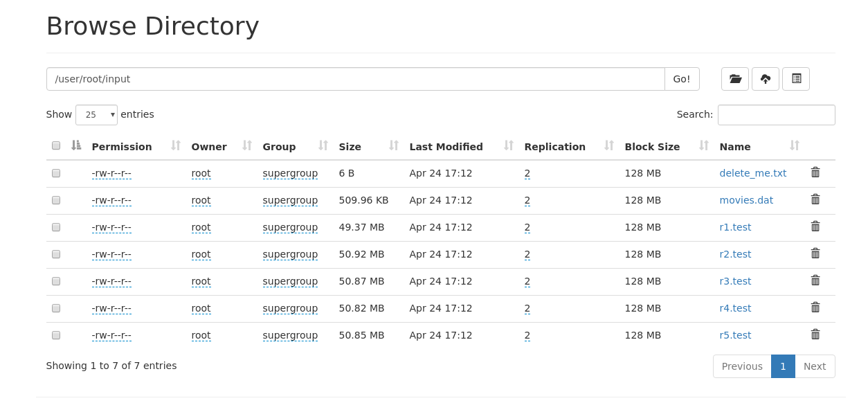Sort by Last Modified column arrows

509,145
